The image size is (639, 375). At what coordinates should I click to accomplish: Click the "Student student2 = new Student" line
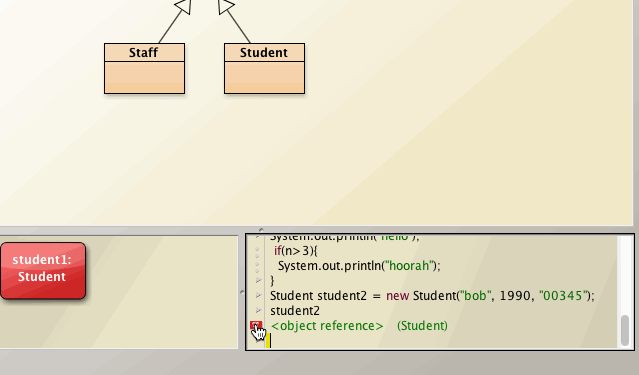click(432, 296)
